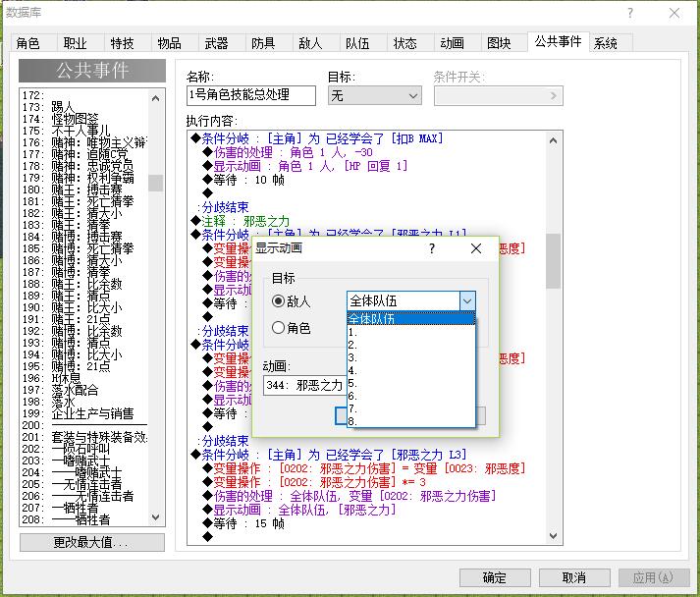Open the 状态 tab
The height and width of the screenshot is (597, 700).
click(404, 43)
